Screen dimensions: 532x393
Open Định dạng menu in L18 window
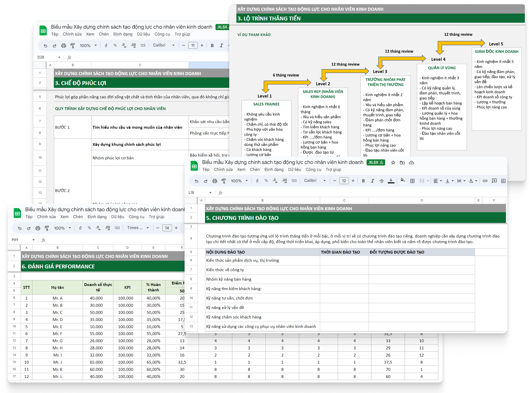(x=274, y=170)
